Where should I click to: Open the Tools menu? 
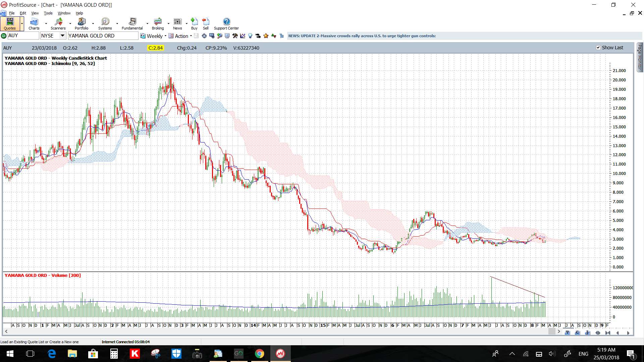pyautogui.click(x=48, y=13)
